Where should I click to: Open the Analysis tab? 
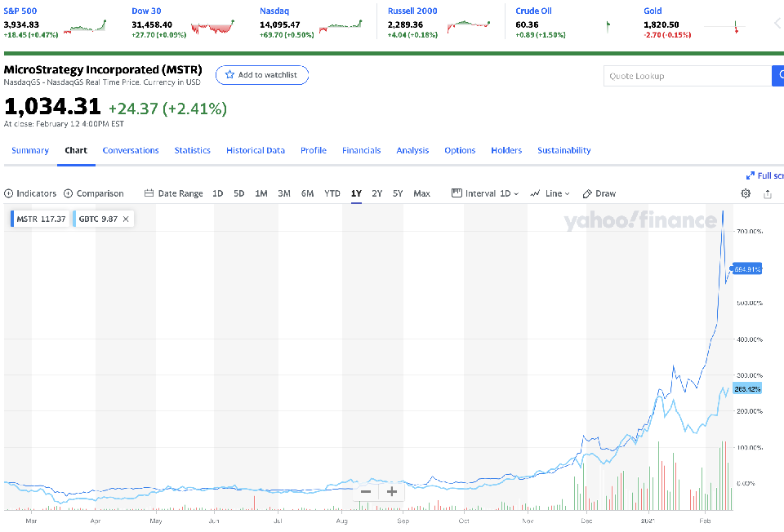click(412, 150)
